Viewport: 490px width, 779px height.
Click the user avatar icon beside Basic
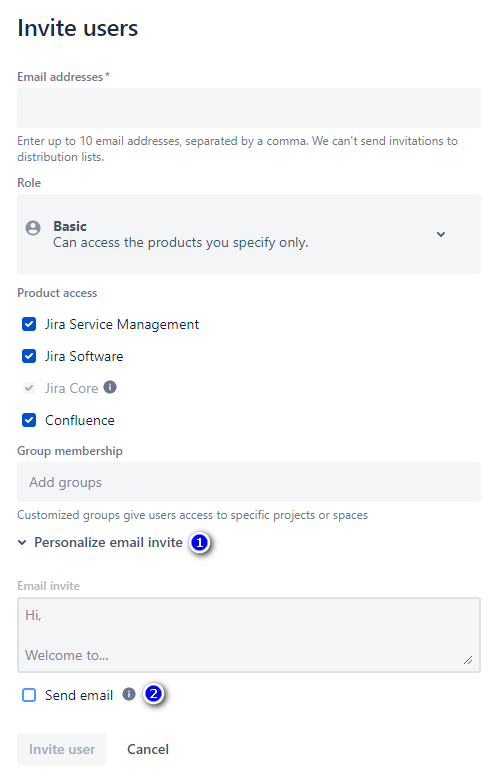(x=33, y=228)
